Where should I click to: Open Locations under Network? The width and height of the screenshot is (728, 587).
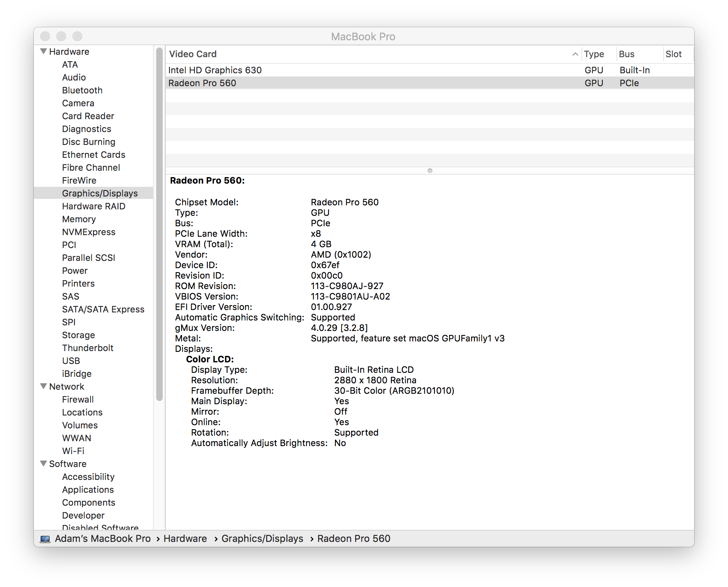[83, 412]
